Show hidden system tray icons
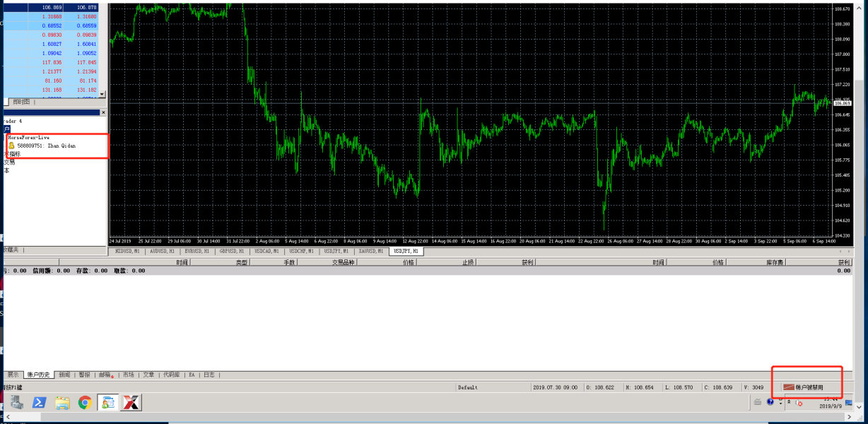Screen dimensions: 868x424 789,402
